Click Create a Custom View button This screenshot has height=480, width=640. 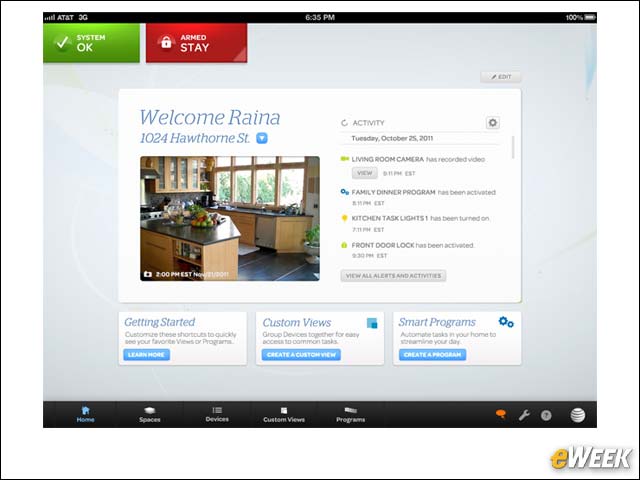(x=301, y=355)
